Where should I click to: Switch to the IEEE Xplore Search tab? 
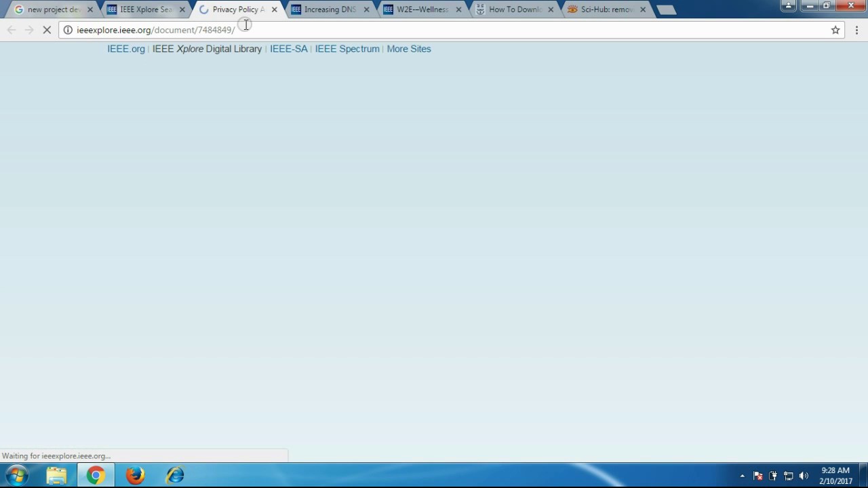point(145,9)
